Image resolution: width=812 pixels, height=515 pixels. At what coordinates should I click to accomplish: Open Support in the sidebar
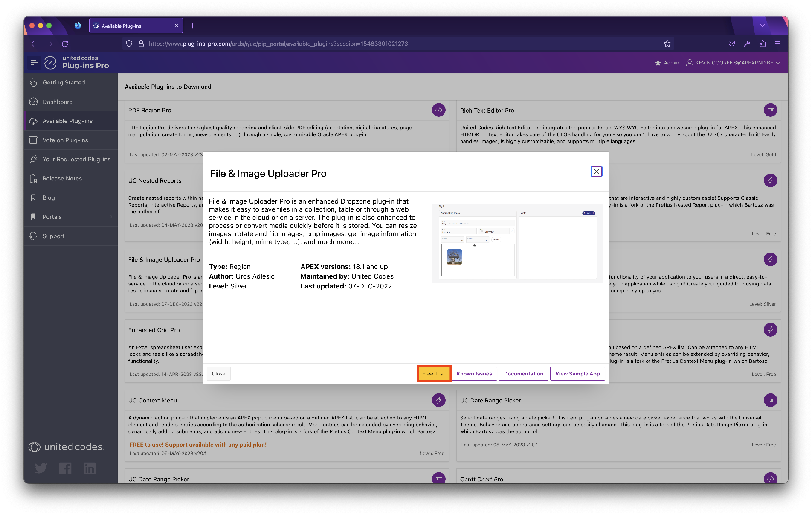tap(71, 236)
